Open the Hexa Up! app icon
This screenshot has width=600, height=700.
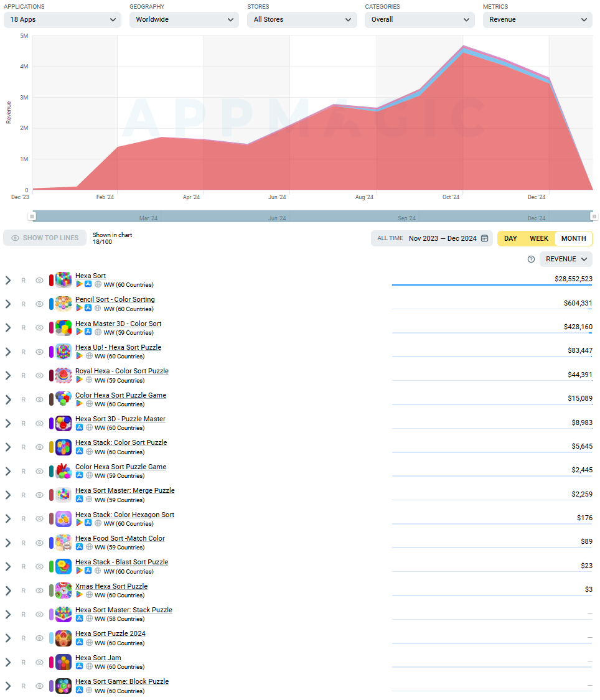(63, 352)
